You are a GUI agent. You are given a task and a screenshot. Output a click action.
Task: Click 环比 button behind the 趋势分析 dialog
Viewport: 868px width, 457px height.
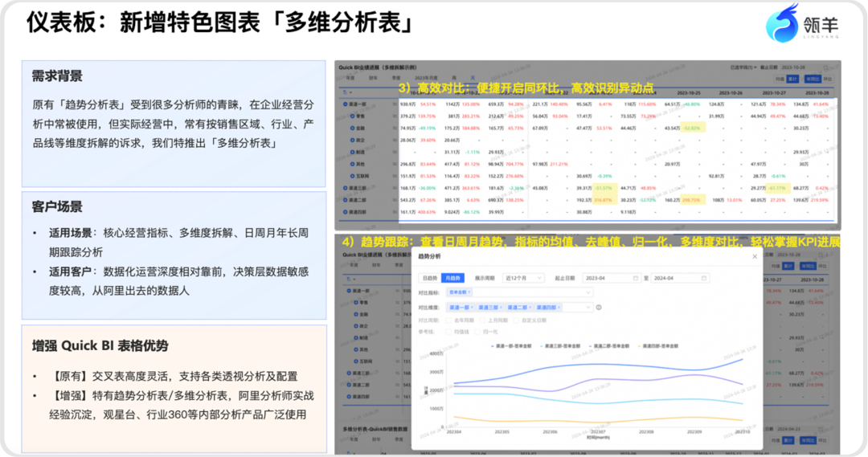[823, 266]
